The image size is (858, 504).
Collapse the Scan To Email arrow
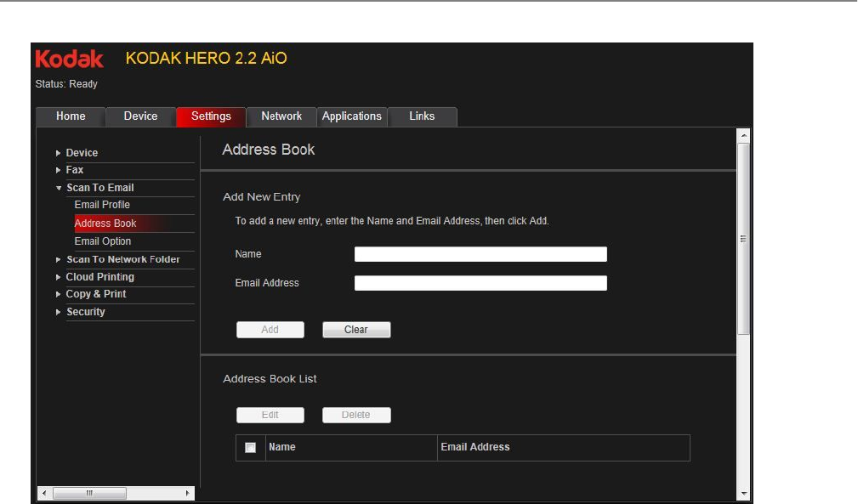59,188
